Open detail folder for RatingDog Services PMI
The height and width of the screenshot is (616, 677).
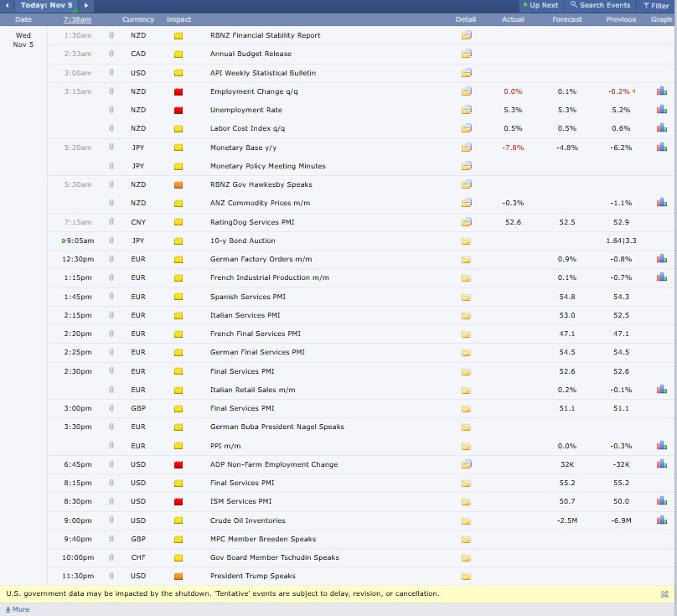click(x=466, y=222)
